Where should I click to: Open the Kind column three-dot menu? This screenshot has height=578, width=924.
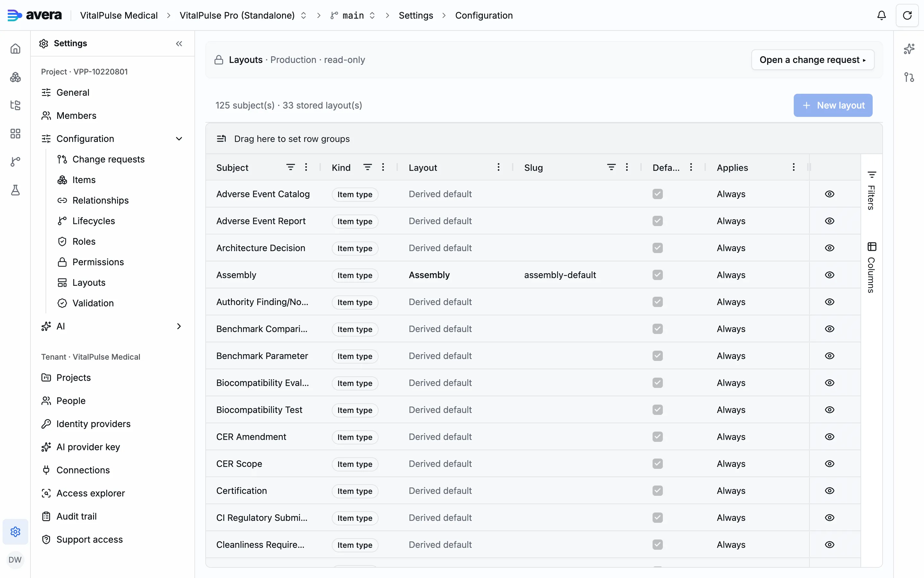[383, 167]
